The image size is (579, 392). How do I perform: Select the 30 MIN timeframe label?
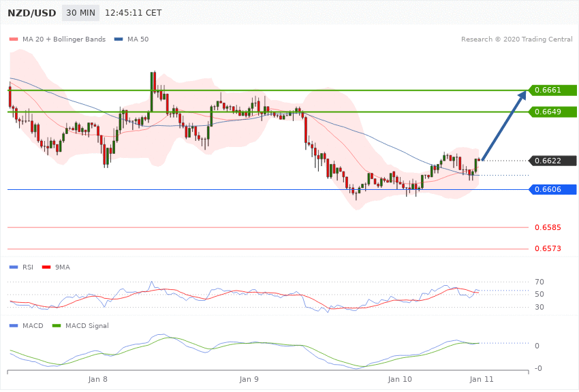click(80, 13)
